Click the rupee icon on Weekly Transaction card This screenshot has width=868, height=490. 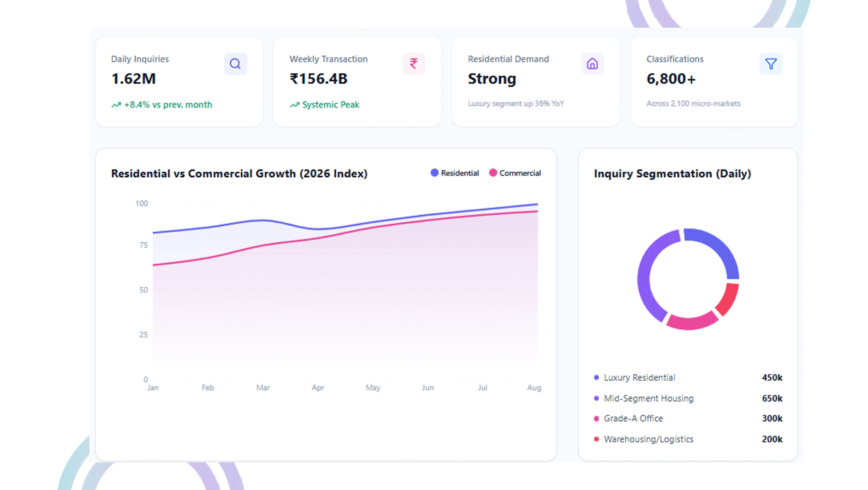[x=414, y=63]
